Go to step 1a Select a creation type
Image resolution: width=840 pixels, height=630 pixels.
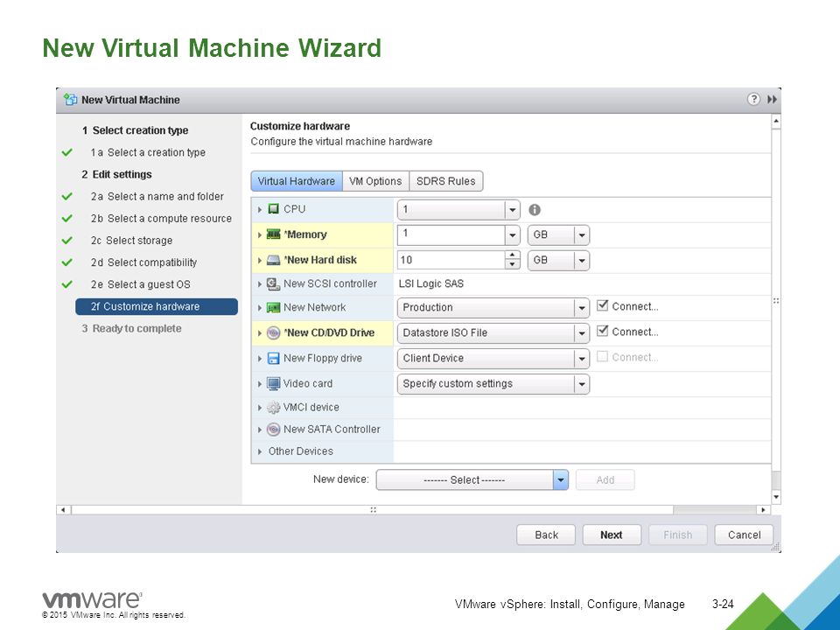click(148, 152)
